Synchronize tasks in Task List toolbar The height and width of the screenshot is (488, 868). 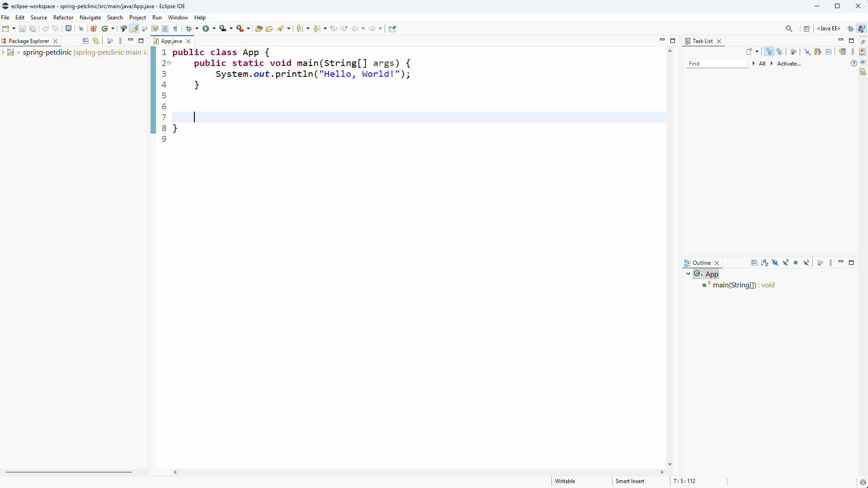click(x=842, y=52)
